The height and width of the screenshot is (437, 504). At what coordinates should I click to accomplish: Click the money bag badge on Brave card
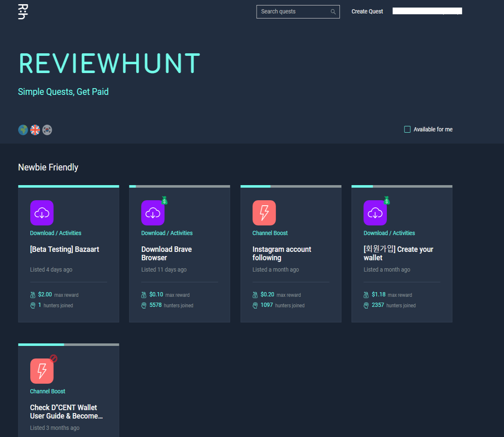click(164, 201)
